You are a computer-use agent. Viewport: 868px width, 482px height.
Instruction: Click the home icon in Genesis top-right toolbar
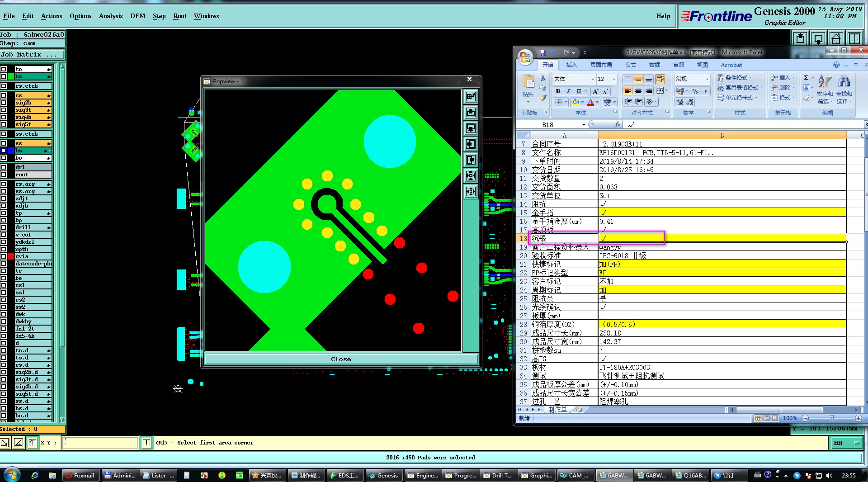pos(836,38)
